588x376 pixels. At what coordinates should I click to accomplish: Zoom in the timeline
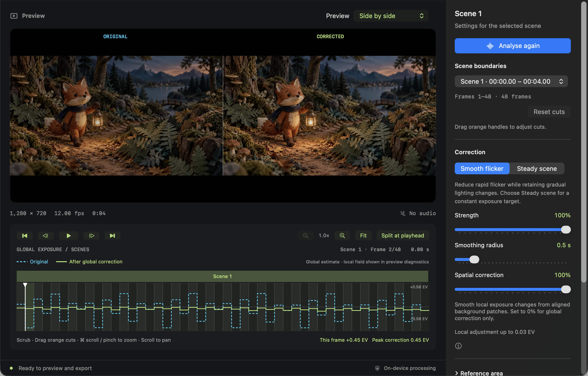342,235
